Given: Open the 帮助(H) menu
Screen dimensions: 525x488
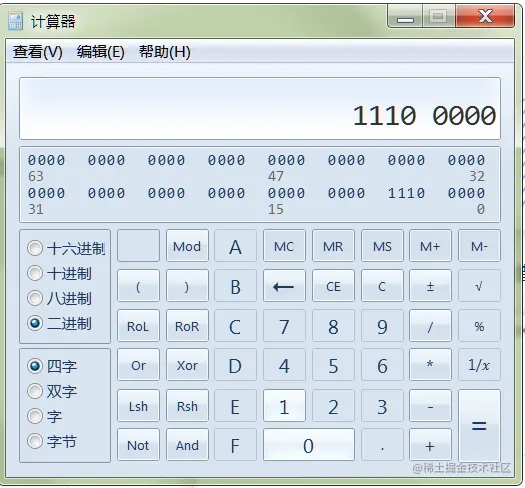Looking at the screenshot, I should click(165, 52).
